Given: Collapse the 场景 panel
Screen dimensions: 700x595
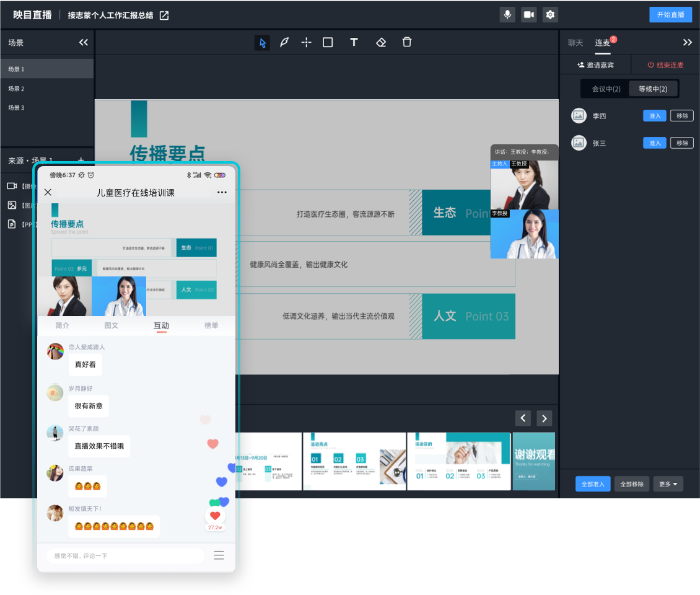Looking at the screenshot, I should click(x=84, y=43).
